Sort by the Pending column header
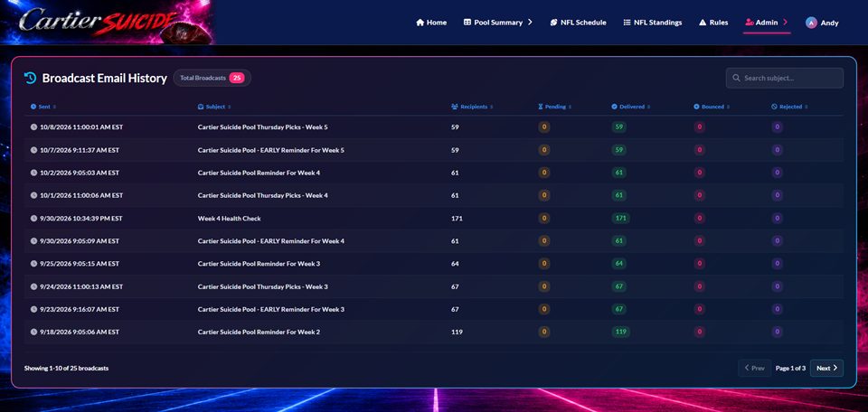Viewport: 868px width, 412px height. click(x=554, y=107)
